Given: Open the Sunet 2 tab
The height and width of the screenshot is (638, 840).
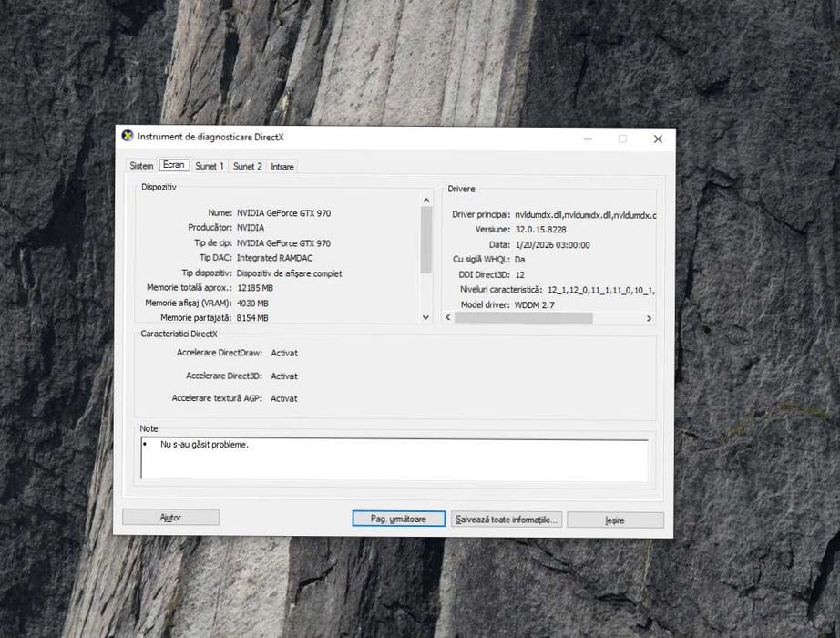Looking at the screenshot, I should click(248, 166).
